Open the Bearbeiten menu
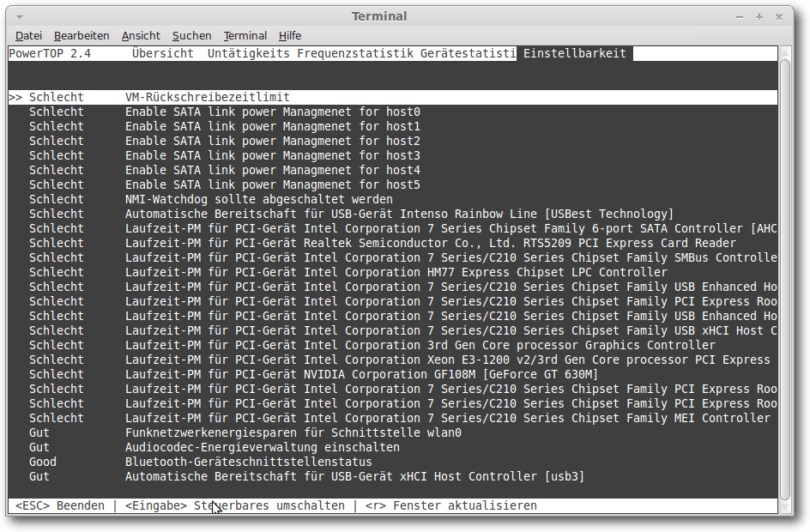The height and width of the screenshot is (532, 810). 82,36
